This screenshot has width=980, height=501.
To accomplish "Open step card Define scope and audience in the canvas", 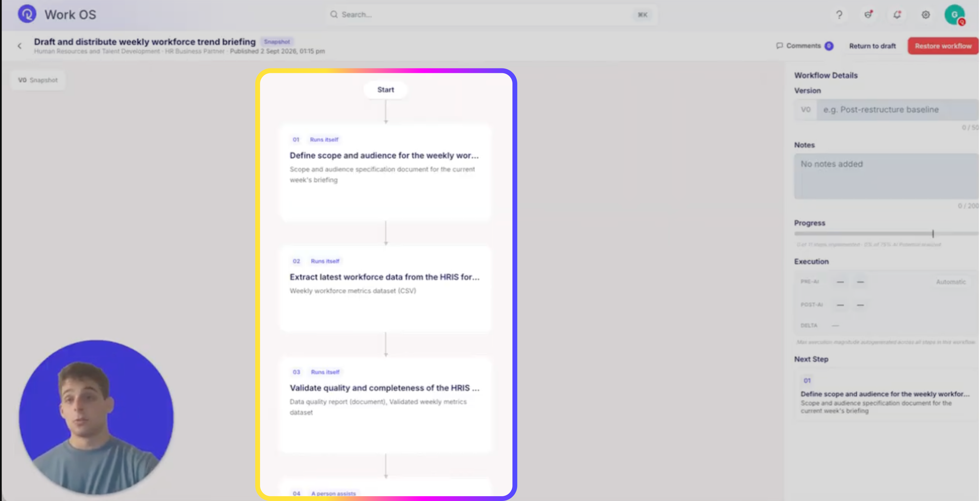I will [x=385, y=172].
